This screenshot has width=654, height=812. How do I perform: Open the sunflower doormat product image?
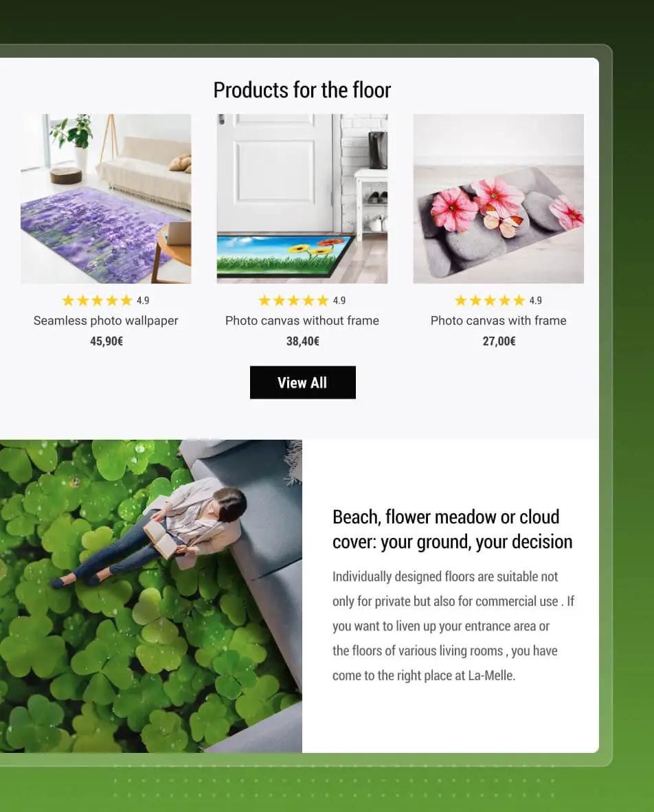(x=302, y=199)
